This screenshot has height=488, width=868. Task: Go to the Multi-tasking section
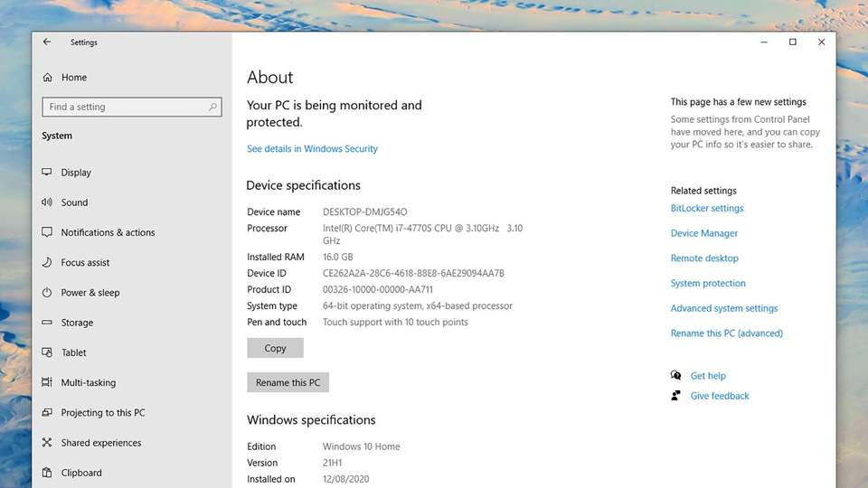point(89,382)
